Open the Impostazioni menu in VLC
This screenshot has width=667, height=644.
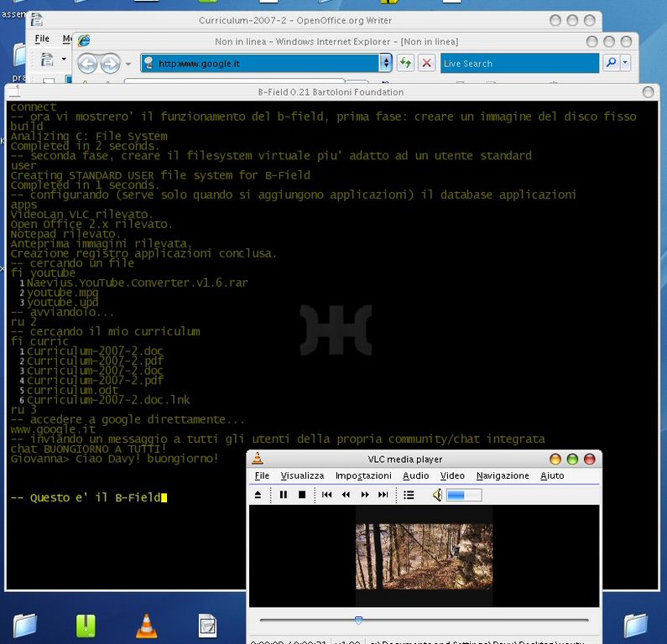(363, 475)
